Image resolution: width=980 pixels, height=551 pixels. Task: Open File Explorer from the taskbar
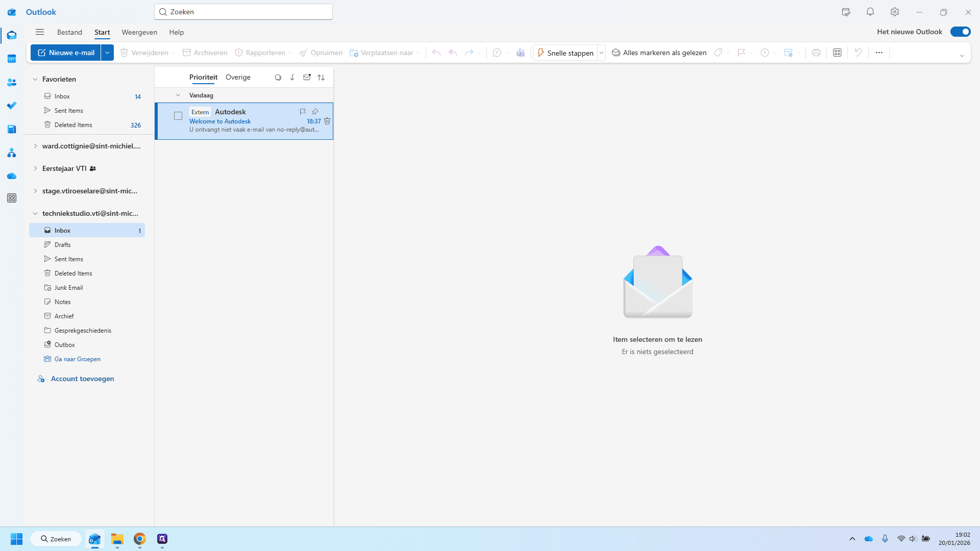click(x=117, y=539)
